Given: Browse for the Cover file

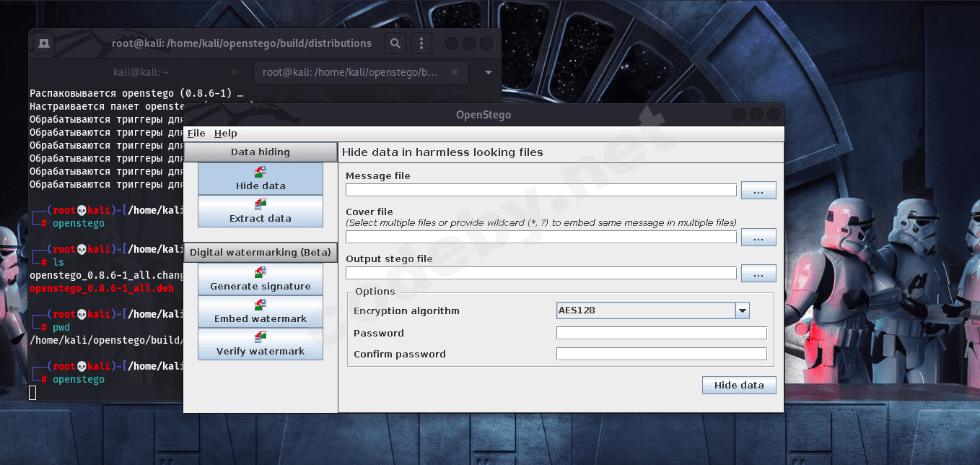Looking at the screenshot, I should coord(758,238).
